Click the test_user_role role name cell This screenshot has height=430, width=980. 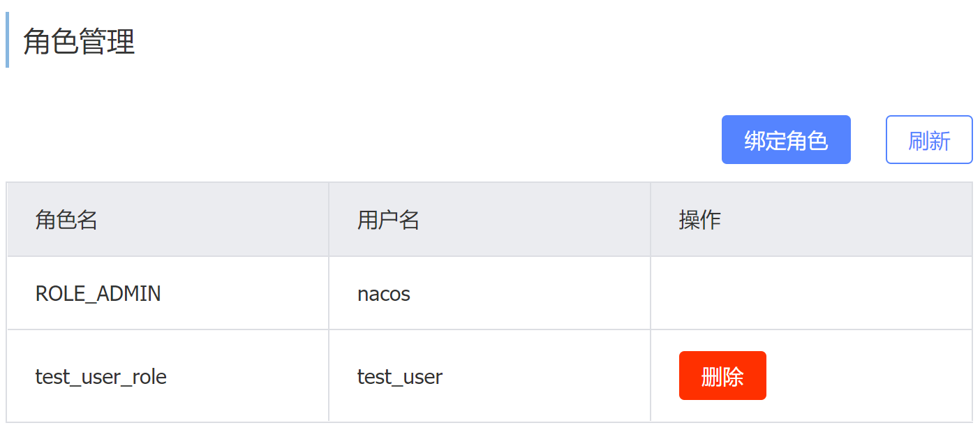[101, 376]
